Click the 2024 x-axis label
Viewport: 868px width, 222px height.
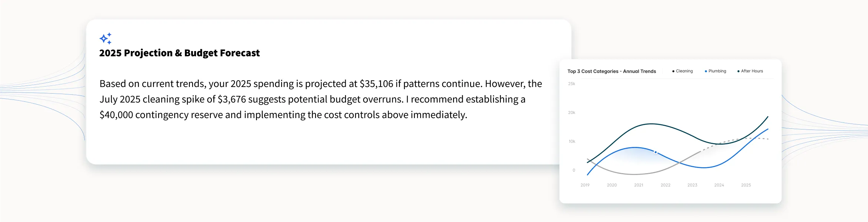pos(719,185)
